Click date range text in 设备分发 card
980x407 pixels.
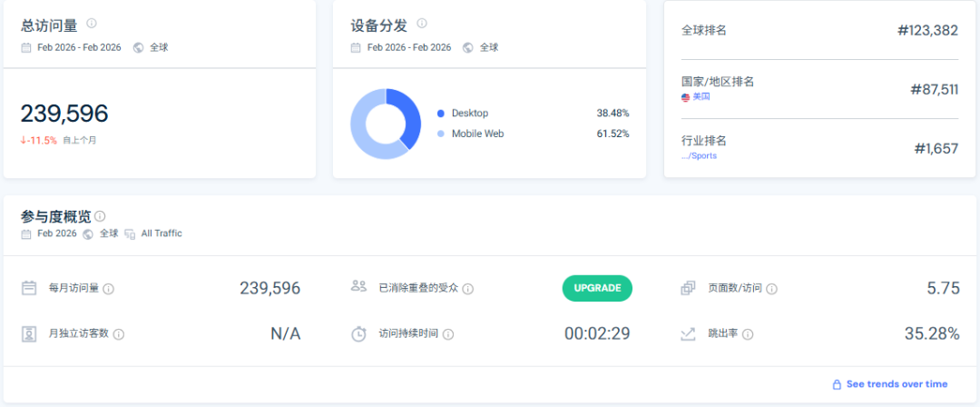tap(409, 47)
